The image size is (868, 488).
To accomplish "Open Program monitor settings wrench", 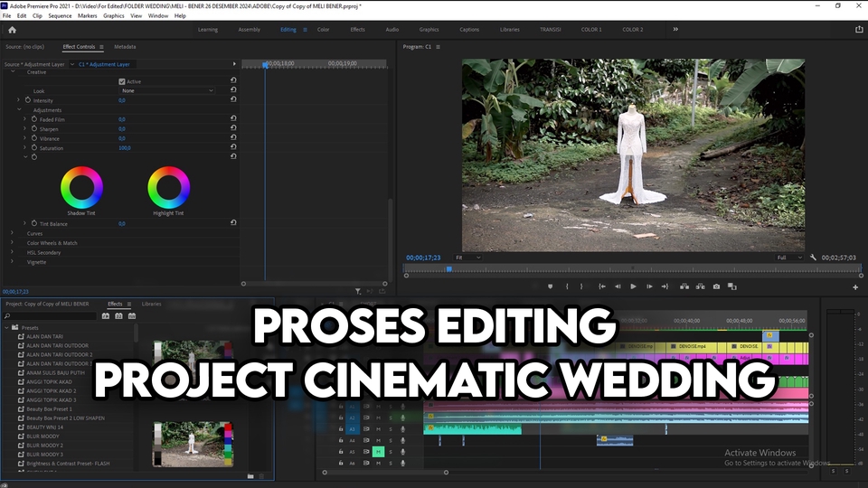I will (x=813, y=258).
